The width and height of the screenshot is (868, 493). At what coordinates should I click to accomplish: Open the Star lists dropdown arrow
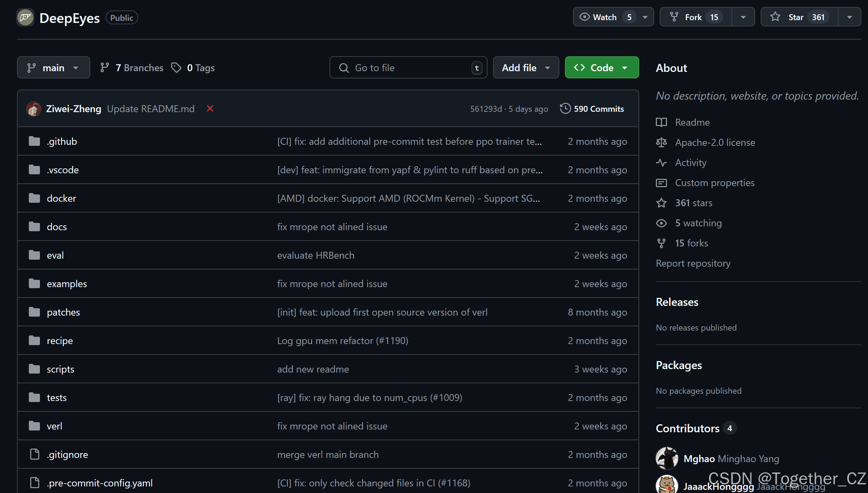[849, 17]
